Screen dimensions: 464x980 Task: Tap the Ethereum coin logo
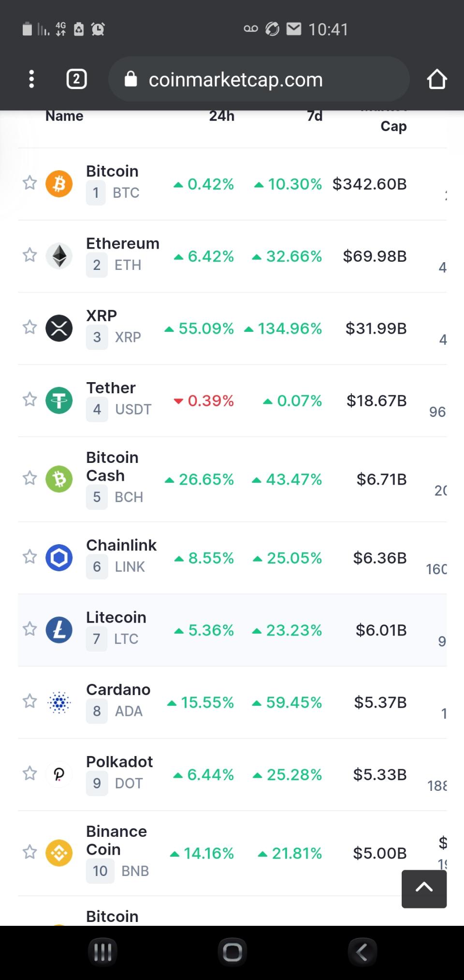(59, 256)
